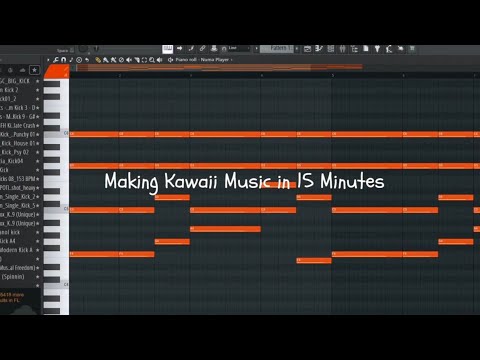Select the Zoom magnifier tool
The width and height of the screenshot is (480, 360).
152,60
